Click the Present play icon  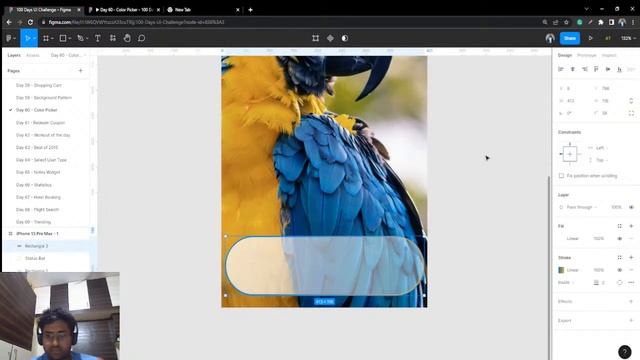[590, 38]
